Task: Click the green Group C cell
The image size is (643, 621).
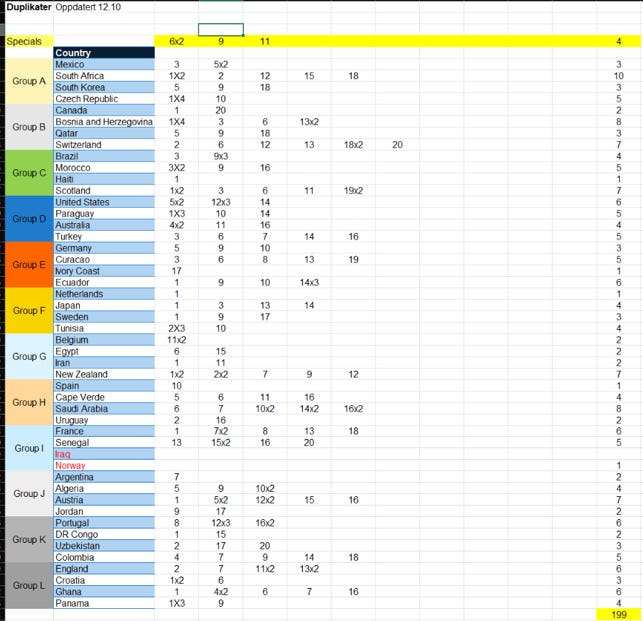Action: pyautogui.click(x=29, y=173)
